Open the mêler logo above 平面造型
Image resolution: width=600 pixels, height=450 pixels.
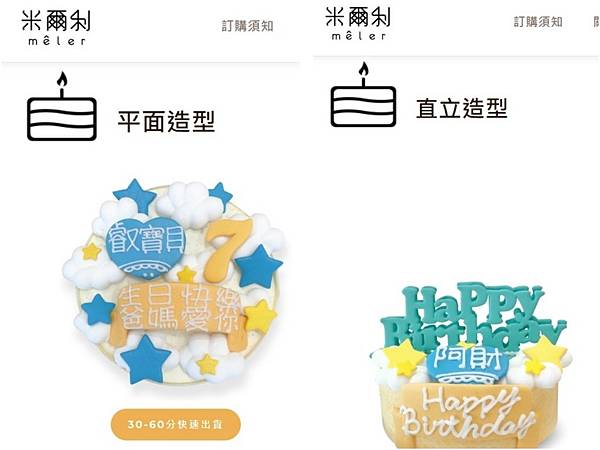[x=56, y=27]
